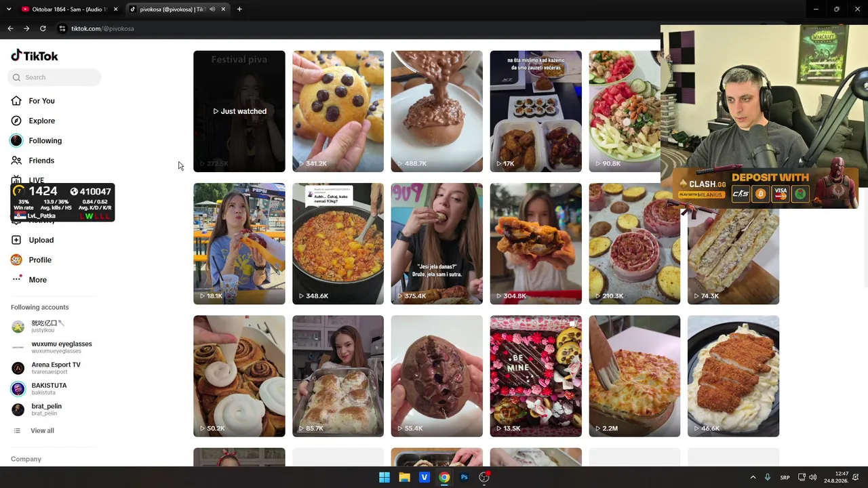Open the cinnamon rolls video with 50.2K views

(239, 376)
